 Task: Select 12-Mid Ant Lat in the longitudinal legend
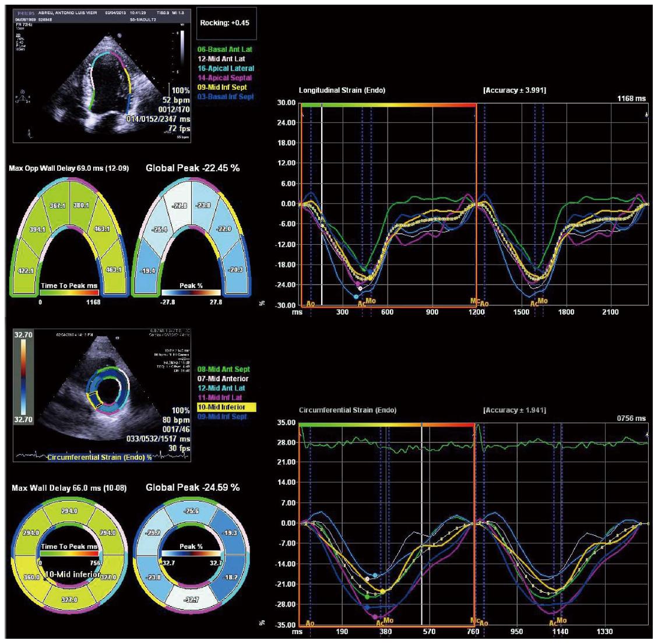coord(221,59)
